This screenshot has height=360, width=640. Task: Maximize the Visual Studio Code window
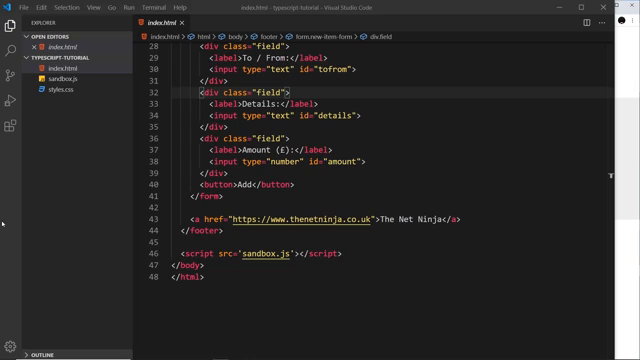tap(581, 7)
